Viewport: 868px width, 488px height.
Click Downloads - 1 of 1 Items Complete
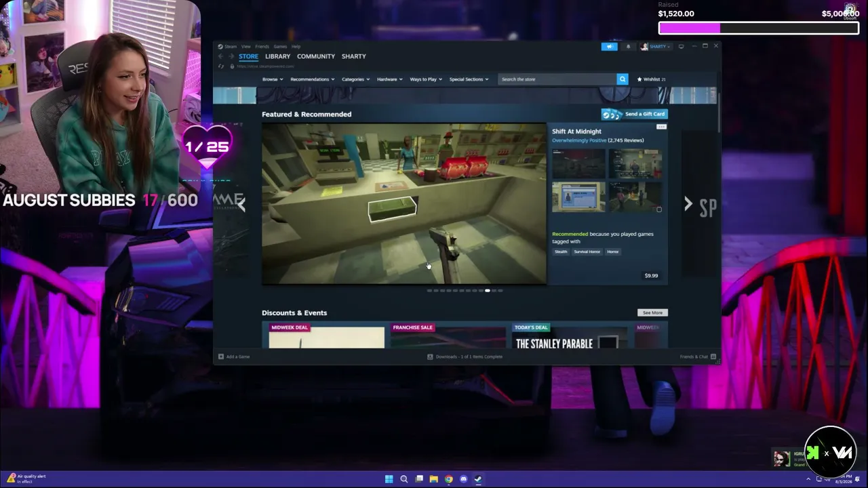[x=469, y=357]
